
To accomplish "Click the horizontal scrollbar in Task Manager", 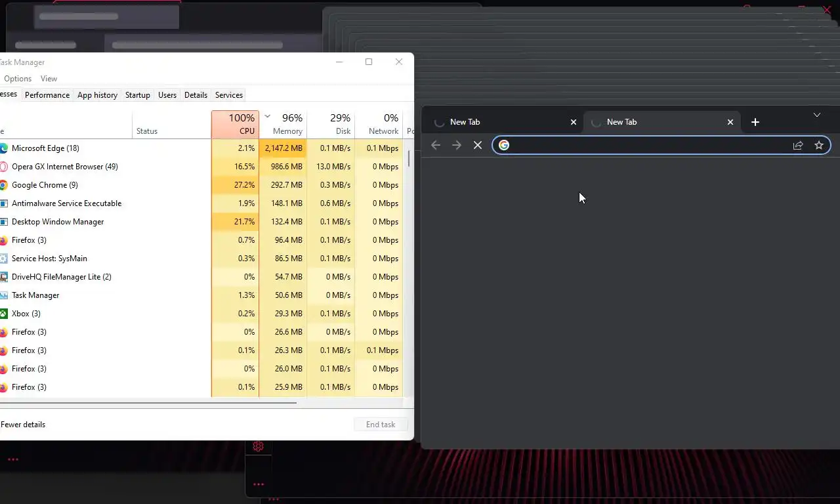I will [148, 402].
